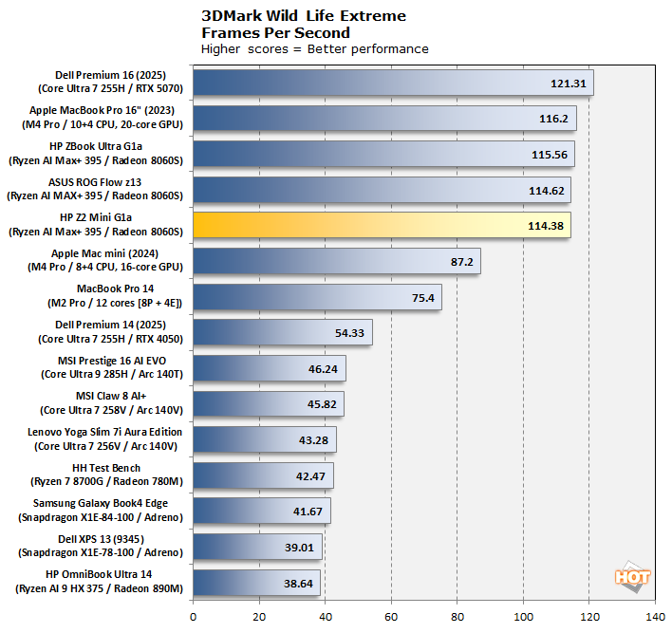Select the Dell Premium 16 (2025) label
672x633 pixels.
coord(110,75)
